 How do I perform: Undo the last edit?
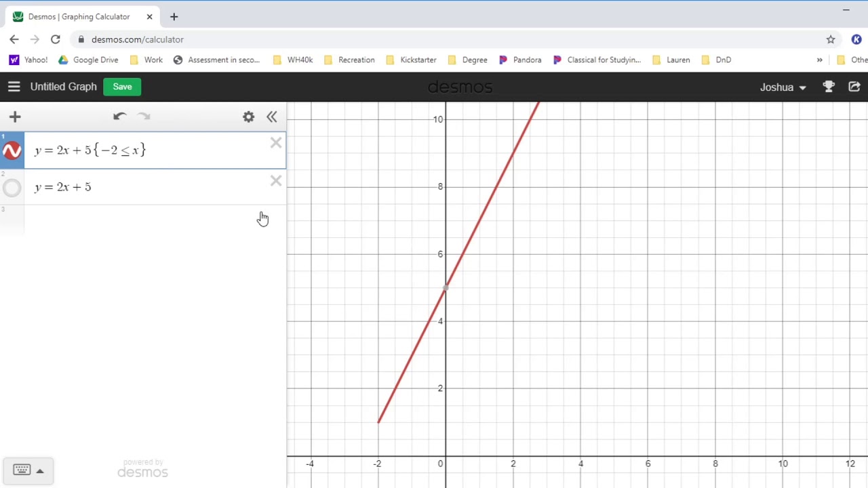click(120, 117)
